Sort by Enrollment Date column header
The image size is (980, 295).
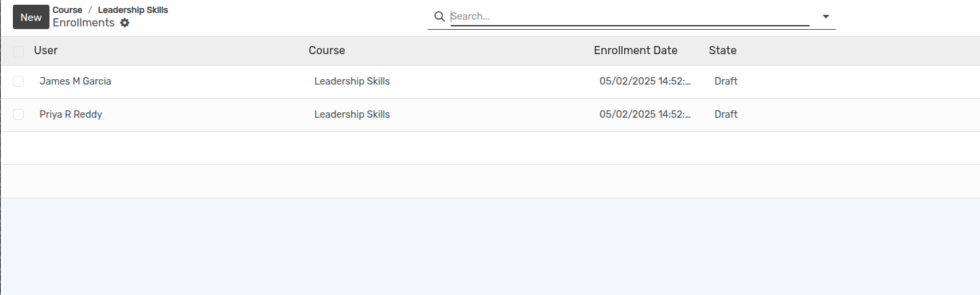point(636,50)
